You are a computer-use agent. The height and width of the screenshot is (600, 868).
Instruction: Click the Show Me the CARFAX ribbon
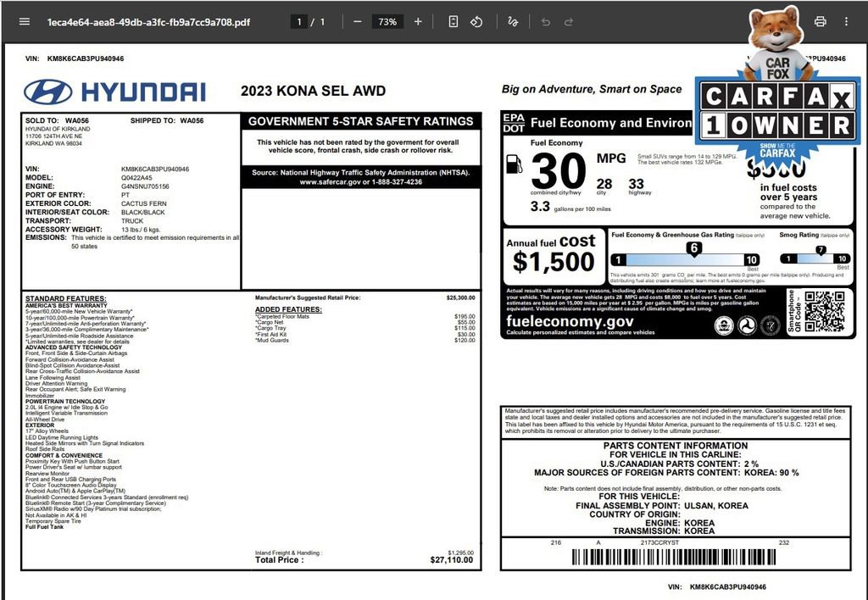click(x=777, y=150)
